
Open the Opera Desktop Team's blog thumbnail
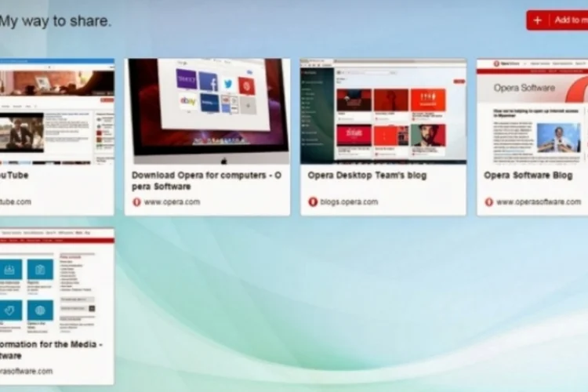pyautogui.click(x=383, y=111)
